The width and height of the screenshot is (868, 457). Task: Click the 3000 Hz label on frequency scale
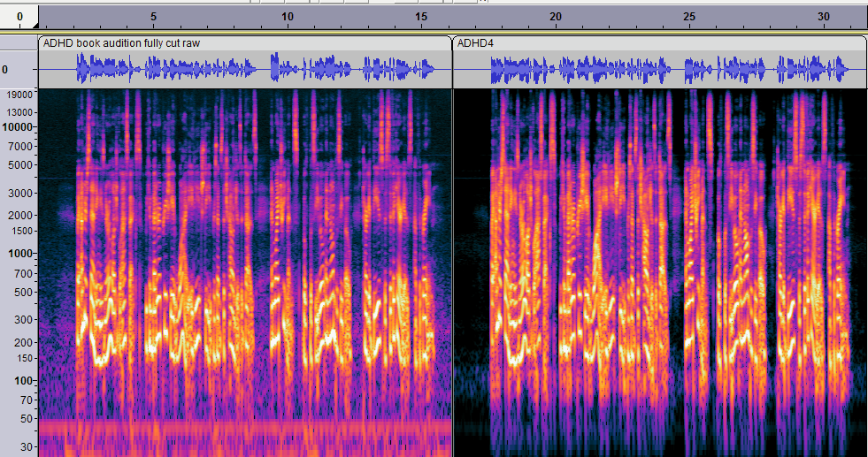point(21,193)
